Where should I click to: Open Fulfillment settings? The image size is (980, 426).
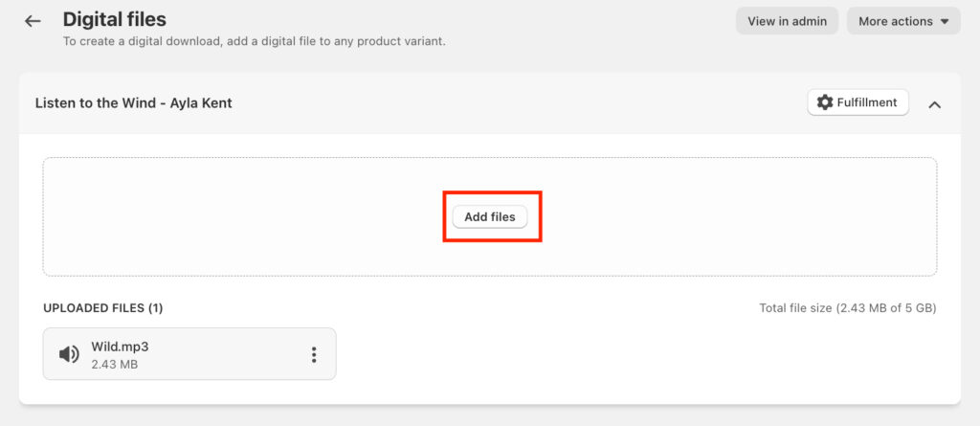pos(857,102)
